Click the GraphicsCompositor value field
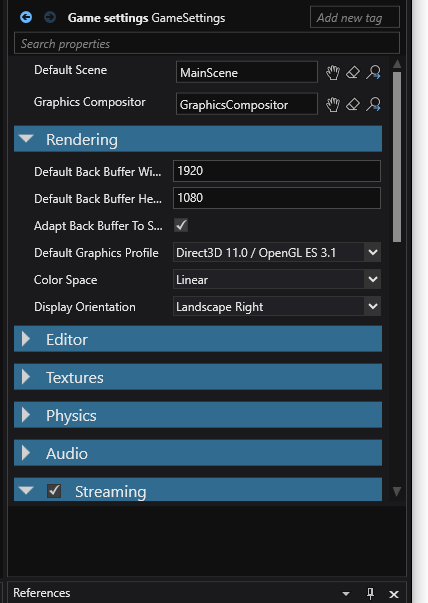The width and height of the screenshot is (428, 603). [x=247, y=104]
